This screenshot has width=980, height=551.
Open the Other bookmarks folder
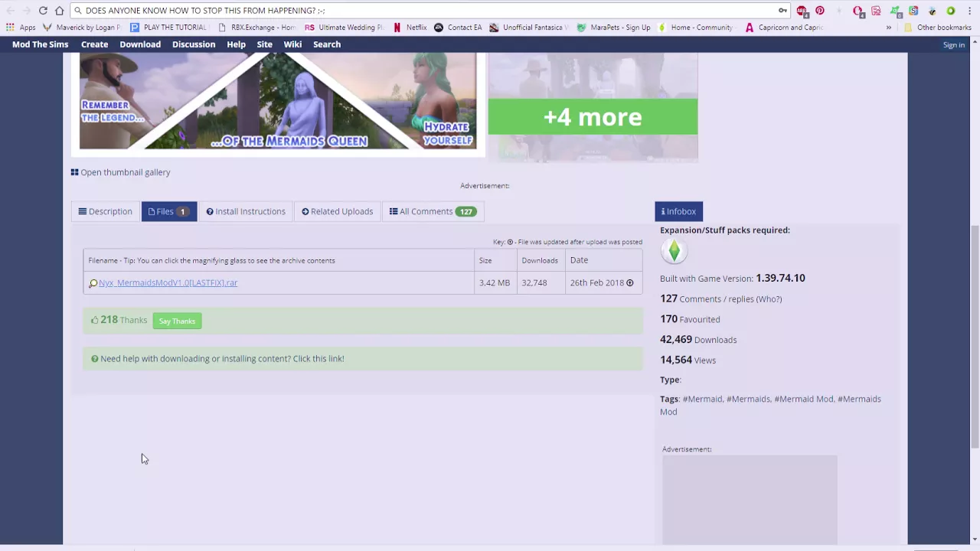938,28
